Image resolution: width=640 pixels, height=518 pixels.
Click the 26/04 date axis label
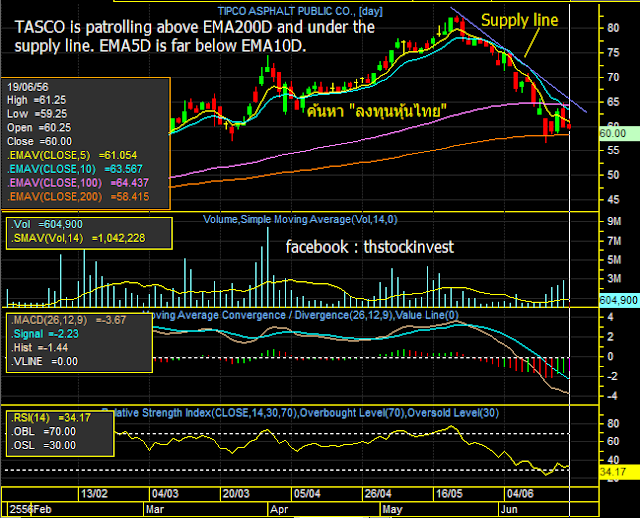(378, 494)
